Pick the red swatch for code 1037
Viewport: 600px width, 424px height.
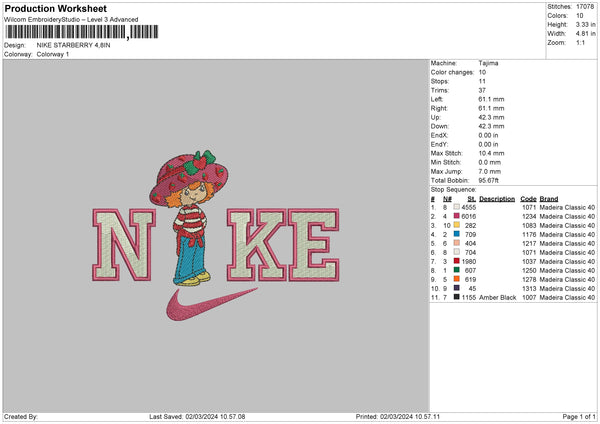pyautogui.click(x=457, y=261)
